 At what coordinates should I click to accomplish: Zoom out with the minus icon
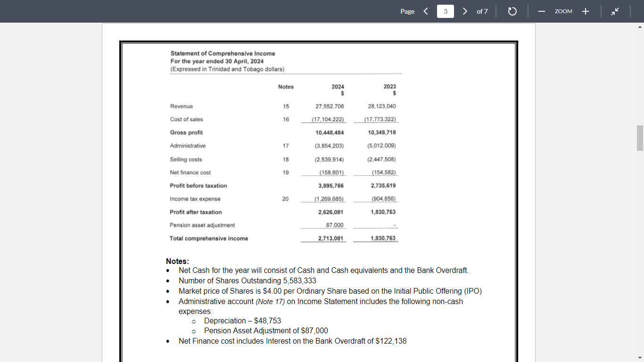[542, 11]
